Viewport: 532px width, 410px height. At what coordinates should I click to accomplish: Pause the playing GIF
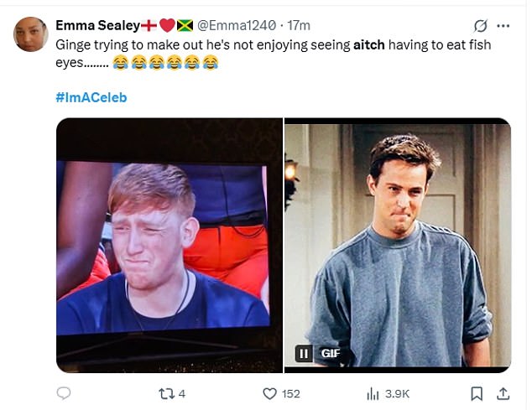coord(303,354)
